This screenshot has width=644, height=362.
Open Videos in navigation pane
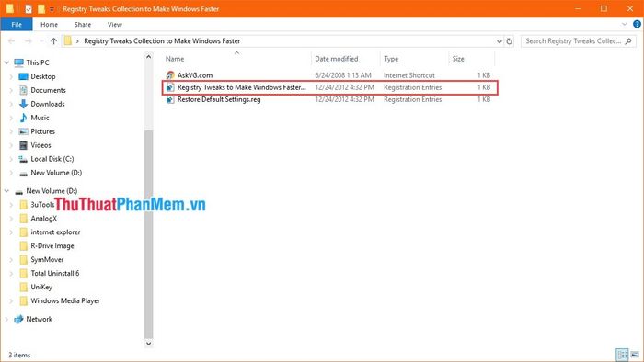[x=40, y=145]
